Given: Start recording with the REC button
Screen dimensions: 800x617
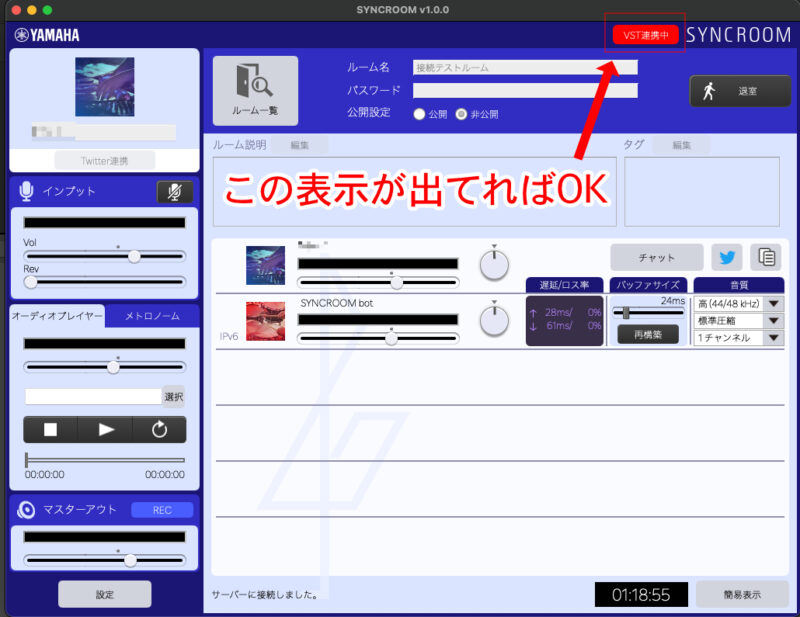Looking at the screenshot, I should pyautogui.click(x=162, y=510).
